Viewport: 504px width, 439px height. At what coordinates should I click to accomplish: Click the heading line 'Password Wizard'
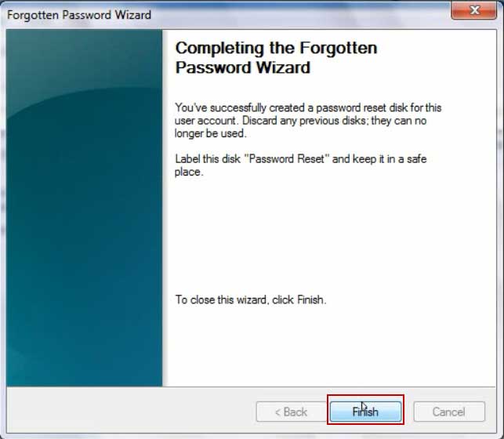click(243, 67)
